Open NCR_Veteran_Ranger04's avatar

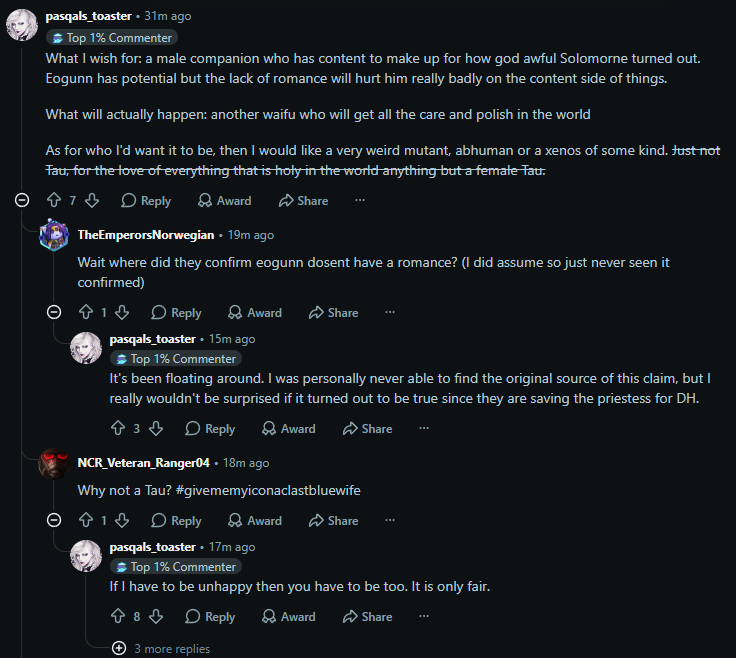click(54, 463)
